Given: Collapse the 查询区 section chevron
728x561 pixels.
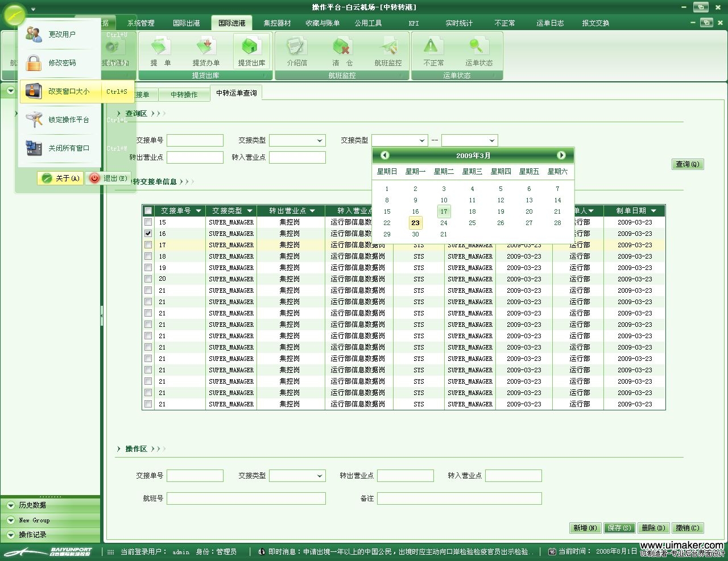Looking at the screenshot, I should tap(119, 114).
